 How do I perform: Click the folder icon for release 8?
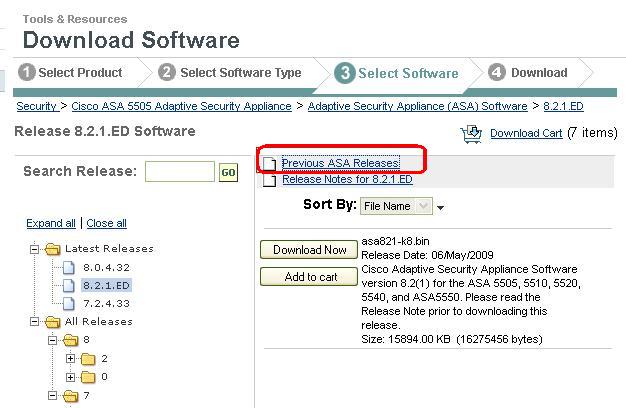point(71,340)
